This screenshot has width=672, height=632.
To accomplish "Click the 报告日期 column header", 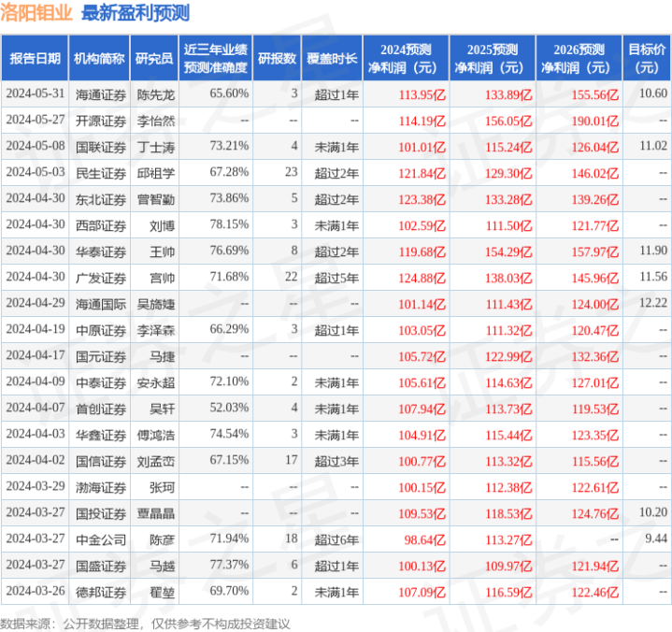I will click(35, 58).
